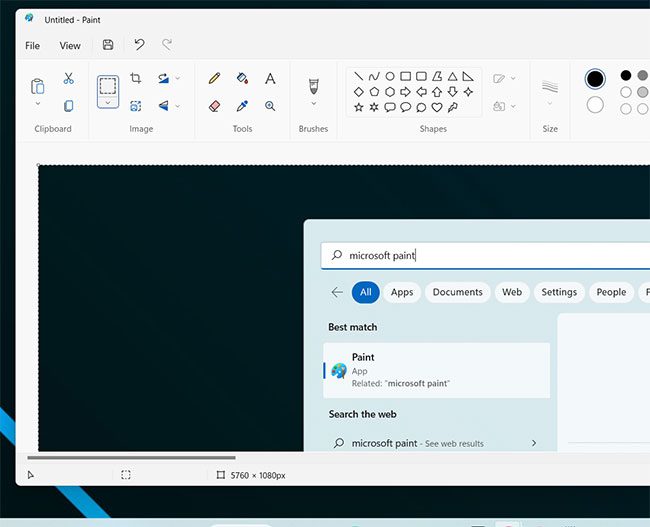Open the File menu
The image size is (650, 527).
pos(33,45)
